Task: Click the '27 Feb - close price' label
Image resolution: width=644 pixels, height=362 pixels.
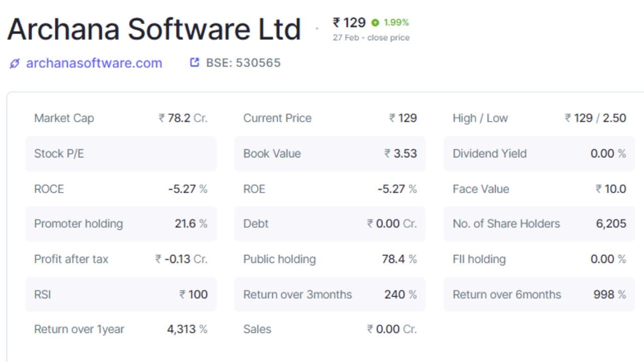Action: pos(370,37)
